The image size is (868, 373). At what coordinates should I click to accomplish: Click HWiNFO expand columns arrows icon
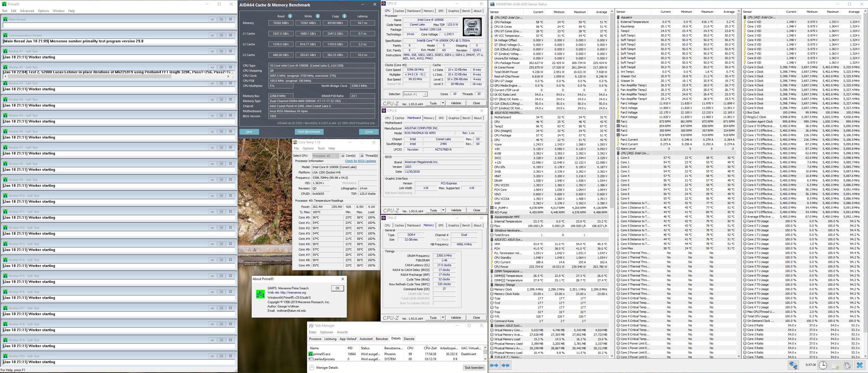point(494,365)
